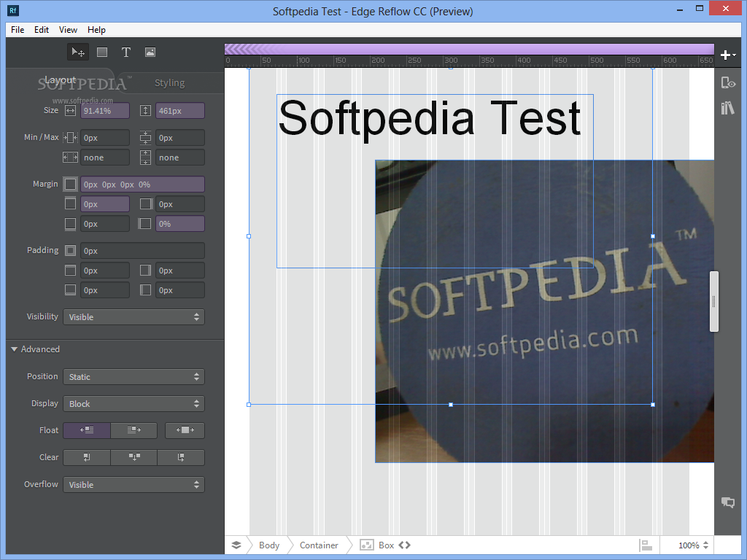Click the margin-left icon
Image resolution: width=747 pixels, height=560 pixels.
click(145, 224)
